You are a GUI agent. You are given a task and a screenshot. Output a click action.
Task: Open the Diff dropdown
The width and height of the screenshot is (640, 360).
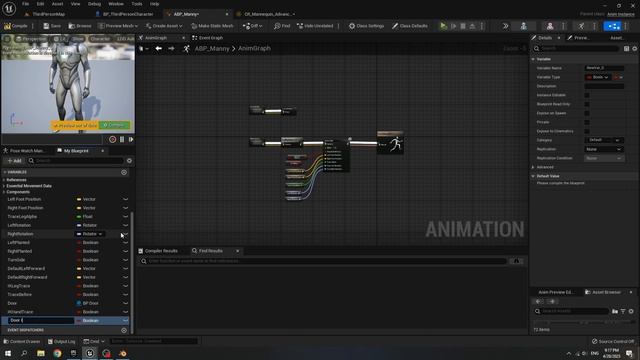(252, 26)
